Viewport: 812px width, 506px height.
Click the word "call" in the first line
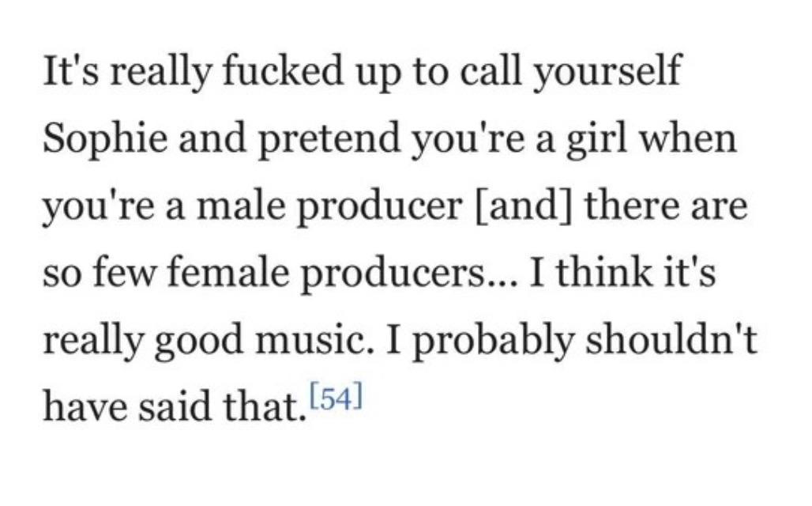point(490,71)
